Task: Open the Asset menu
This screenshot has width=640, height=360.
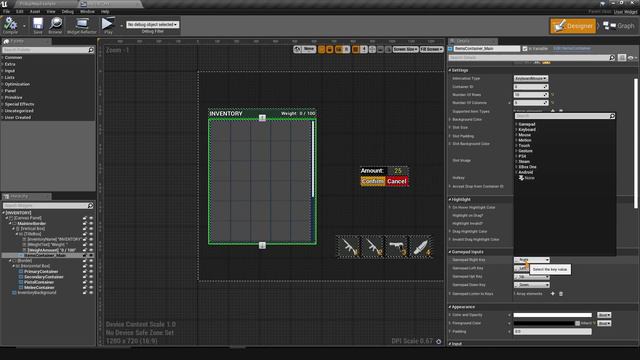Action: 35,11
